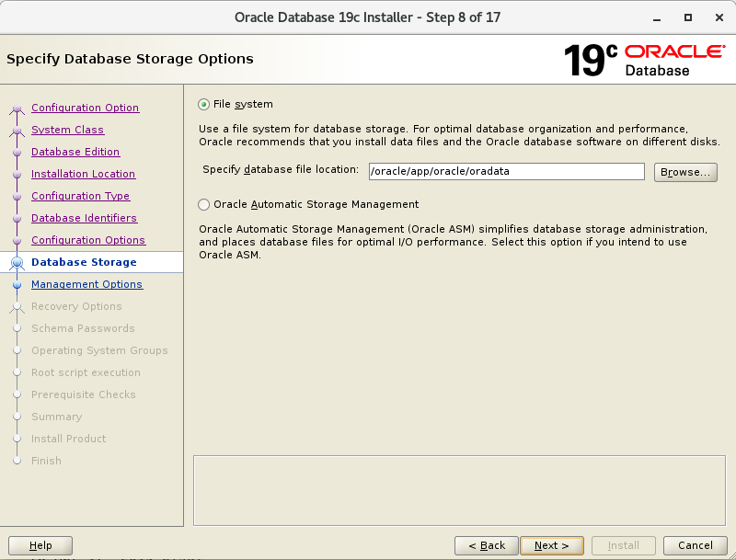Viewport: 736px width, 560px height.
Task: Go to the System Class step
Action: [67, 130]
